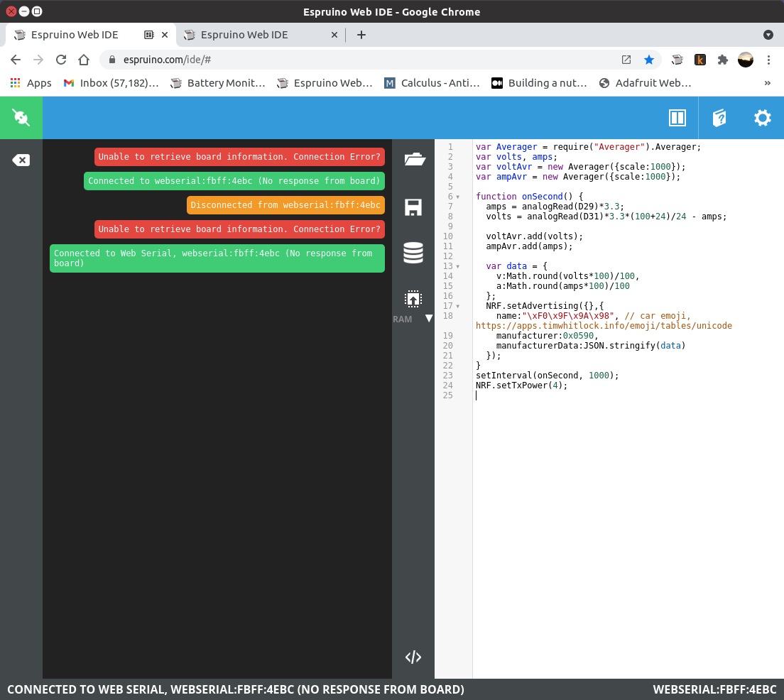The image size is (784, 700).
Task: Reload the Espruino IDE page
Action: (61, 60)
